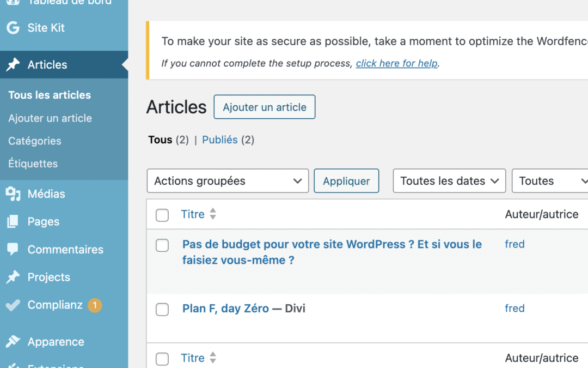Click the Complianz checkmark icon
Viewport: 588px width, 368px height.
click(13, 305)
